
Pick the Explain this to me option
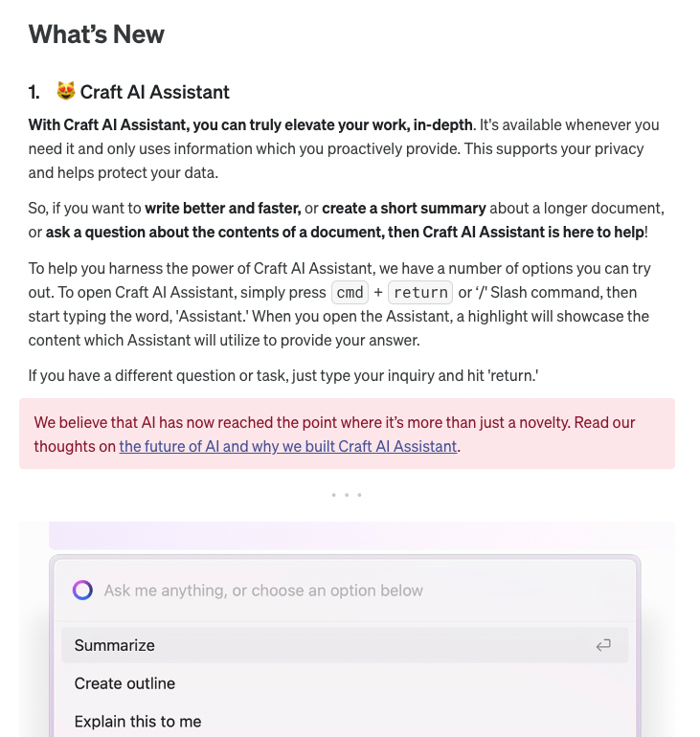pyautogui.click(x=345, y=721)
